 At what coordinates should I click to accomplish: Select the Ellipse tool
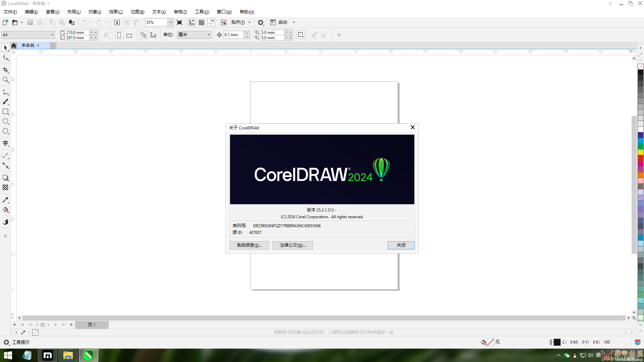click(x=5, y=121)
